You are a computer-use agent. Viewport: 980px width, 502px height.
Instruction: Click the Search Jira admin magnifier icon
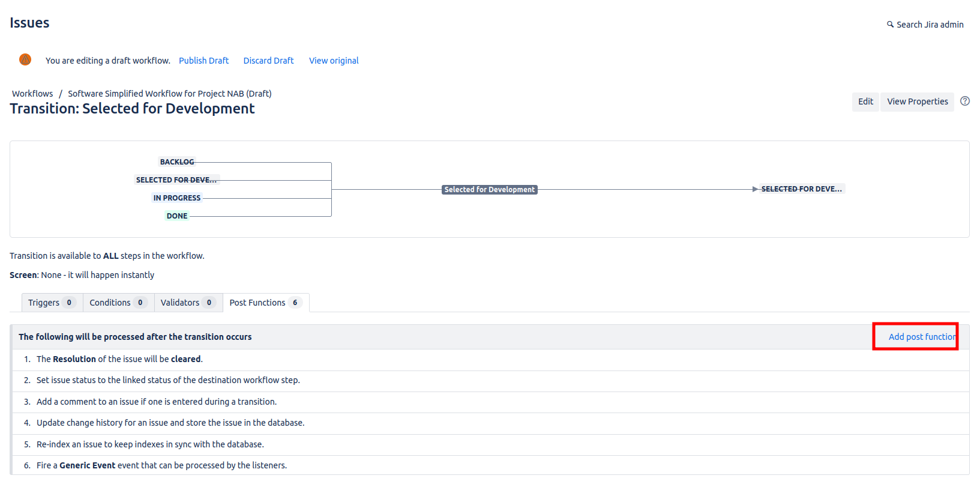[891, 25]
